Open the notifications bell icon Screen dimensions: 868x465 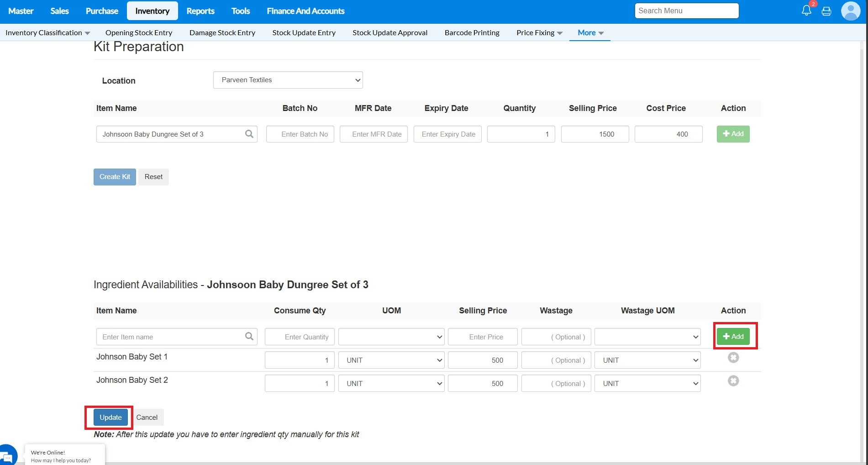click(x=806, y=11)
